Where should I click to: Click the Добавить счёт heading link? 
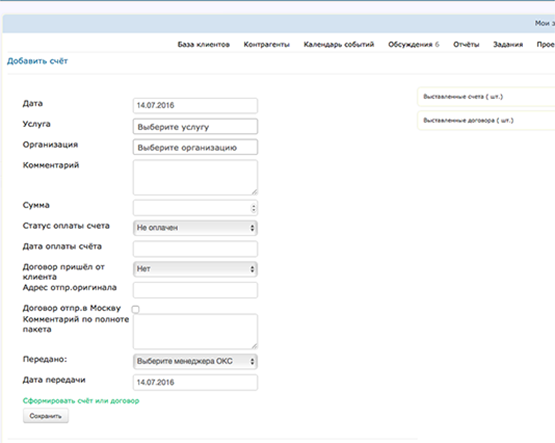point(38,61)
